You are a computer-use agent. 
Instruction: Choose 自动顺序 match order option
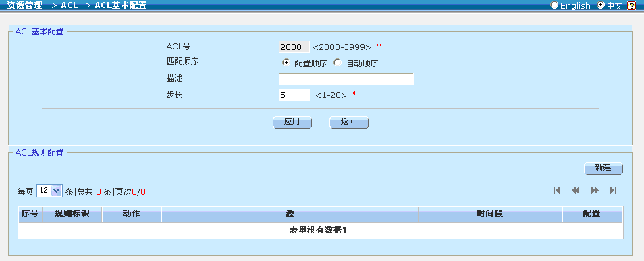338,63
